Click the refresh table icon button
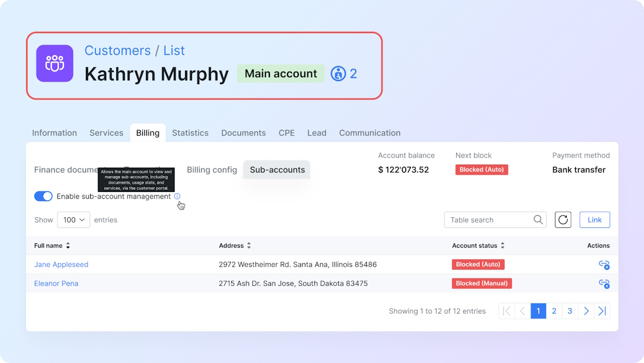644x363 pixels. tap(563, 220)
